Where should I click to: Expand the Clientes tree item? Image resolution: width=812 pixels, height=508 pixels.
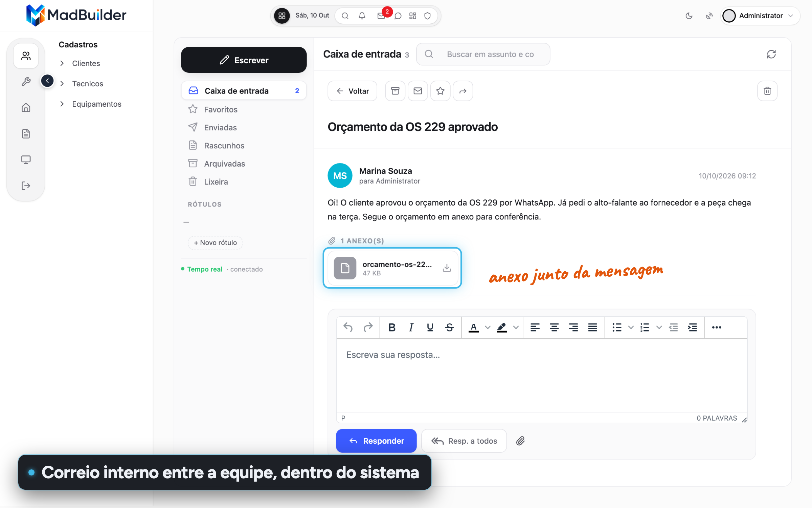point(62,63)
